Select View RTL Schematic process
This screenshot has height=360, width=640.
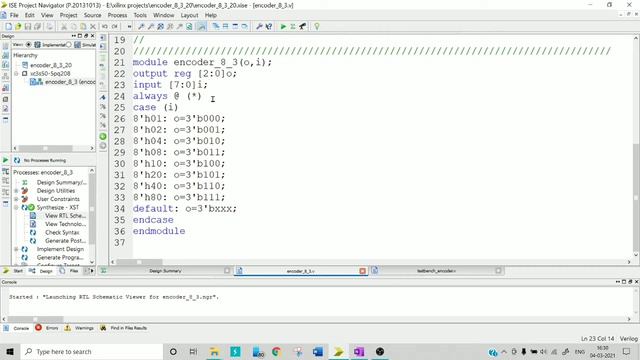click(x=65, y=216)
